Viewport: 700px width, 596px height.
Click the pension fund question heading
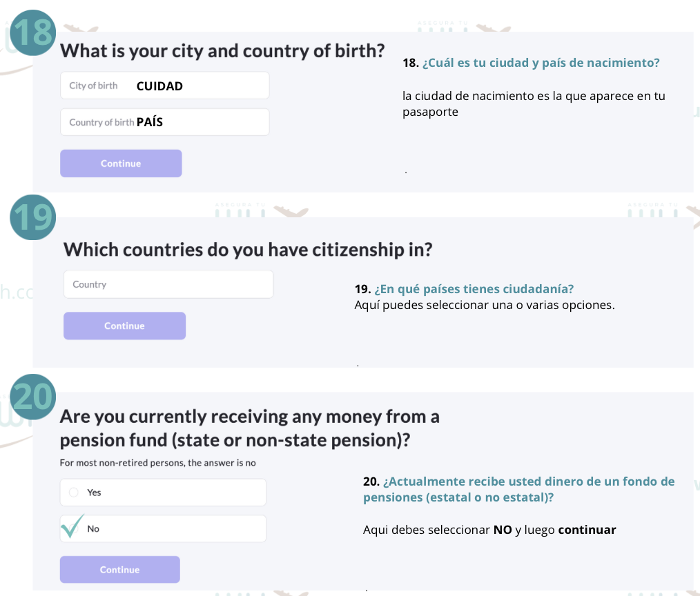(249, 428)
